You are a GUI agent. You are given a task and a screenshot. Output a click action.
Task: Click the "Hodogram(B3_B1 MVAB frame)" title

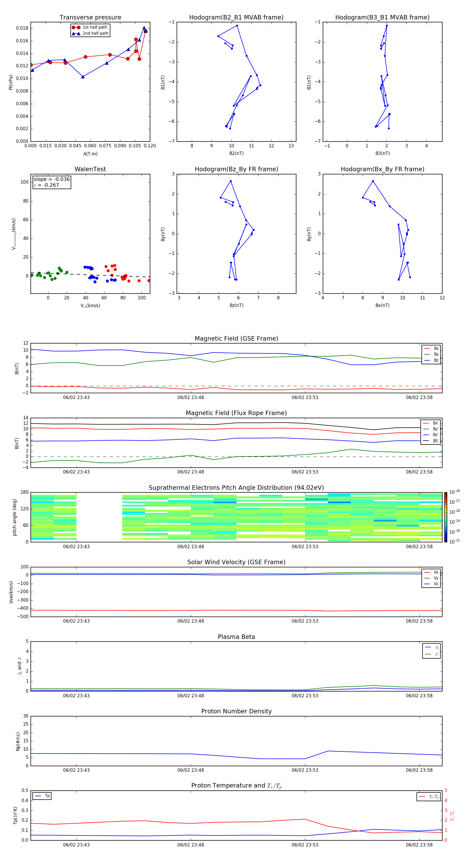382,18
